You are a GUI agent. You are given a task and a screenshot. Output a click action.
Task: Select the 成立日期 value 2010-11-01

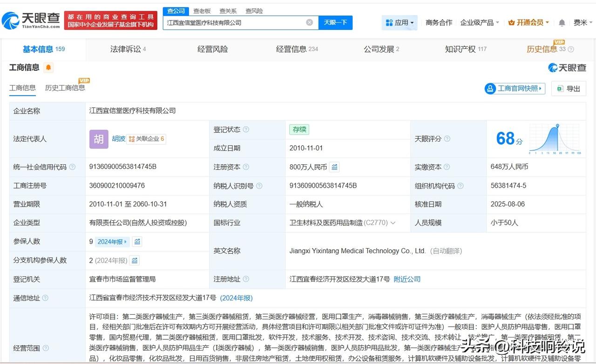click(306, 148)
